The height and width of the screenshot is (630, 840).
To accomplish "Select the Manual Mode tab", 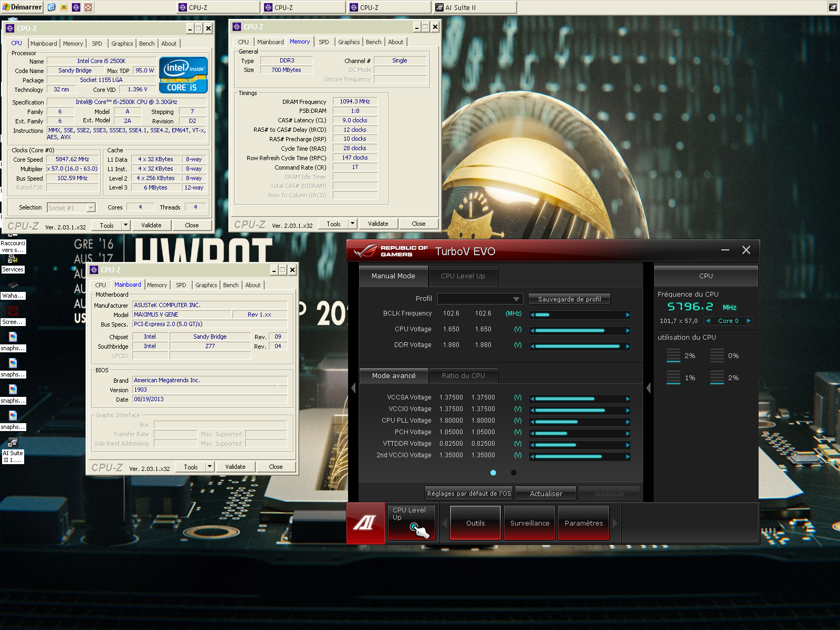I will (393, 276).
